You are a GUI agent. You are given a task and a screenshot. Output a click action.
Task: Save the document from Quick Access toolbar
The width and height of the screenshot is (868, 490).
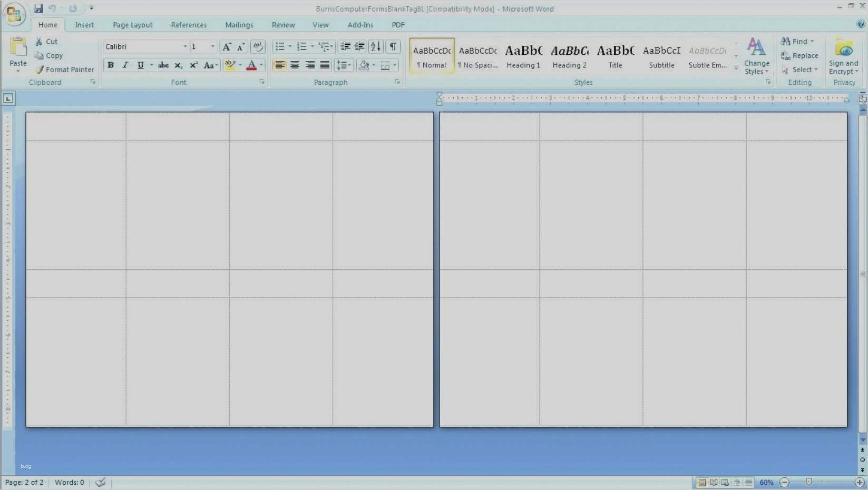[x=38, y=8]
